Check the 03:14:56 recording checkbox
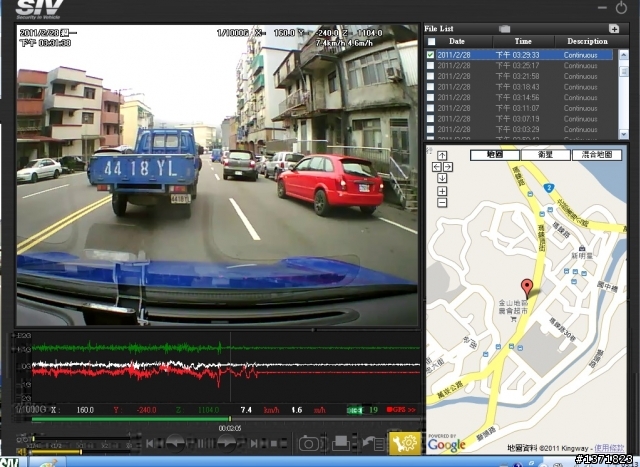This screenshot has width=640, height=467. click(x=430, y=97)
